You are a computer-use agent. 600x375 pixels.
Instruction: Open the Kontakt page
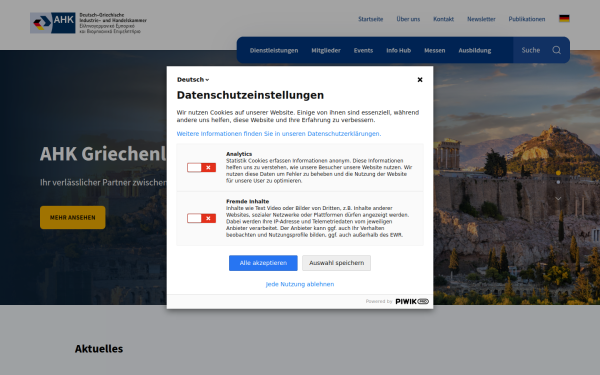point(443,19)
